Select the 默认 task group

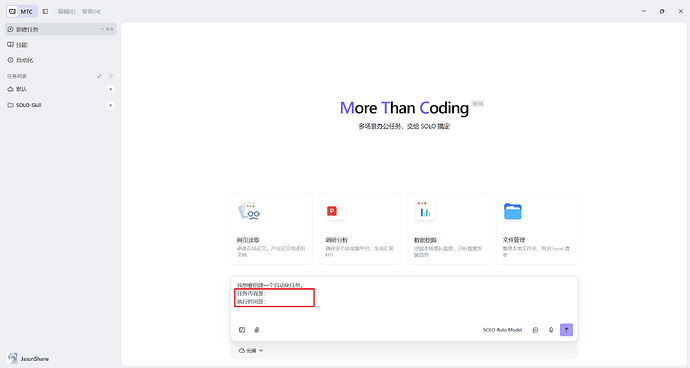tap(55, 89)
